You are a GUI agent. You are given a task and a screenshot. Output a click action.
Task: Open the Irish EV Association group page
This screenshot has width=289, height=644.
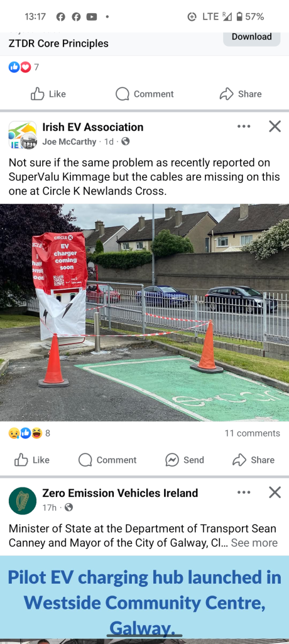tap(93, 127)
